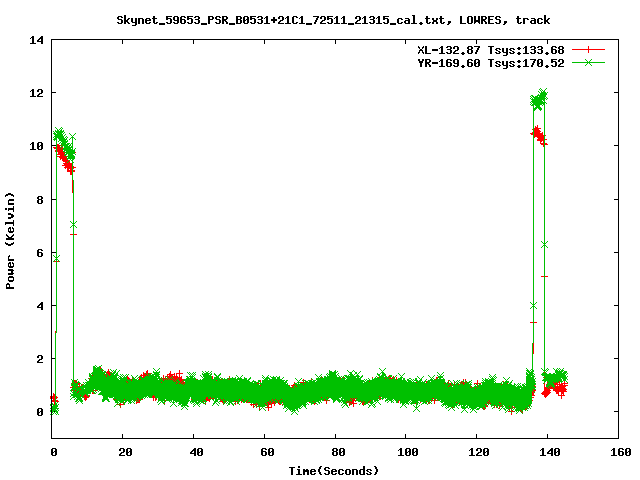
Task: Click the y-axis tick label 4
Action: pos(40,306)
